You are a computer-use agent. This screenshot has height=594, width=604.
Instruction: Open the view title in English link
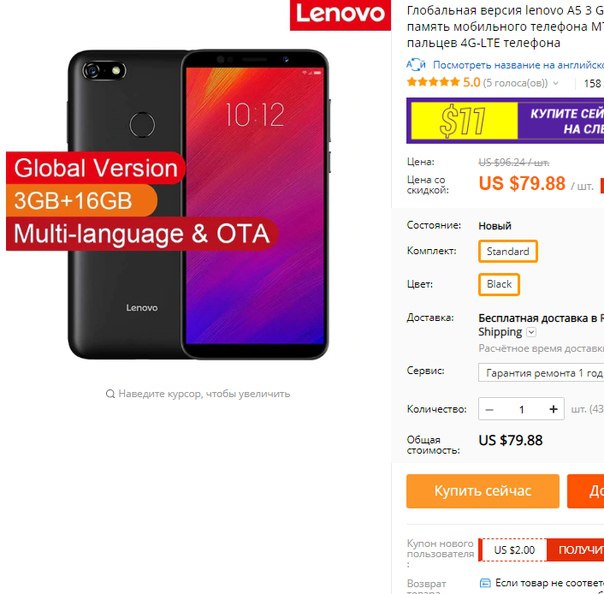pos(518,65)
